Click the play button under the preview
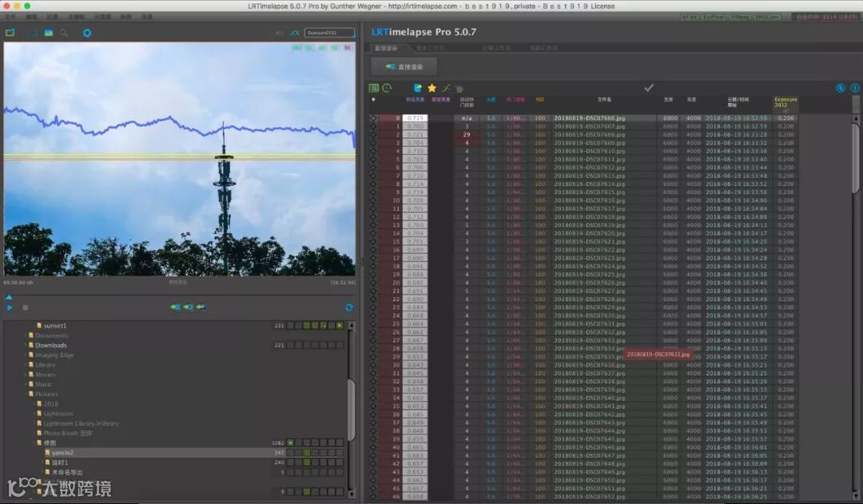Screen dimensions: 863x504 pos(10,308)
